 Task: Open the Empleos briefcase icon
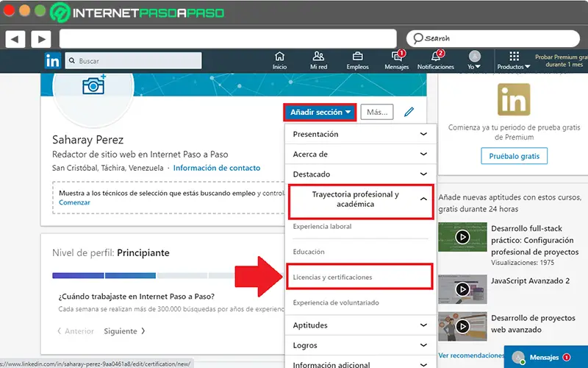357,60
